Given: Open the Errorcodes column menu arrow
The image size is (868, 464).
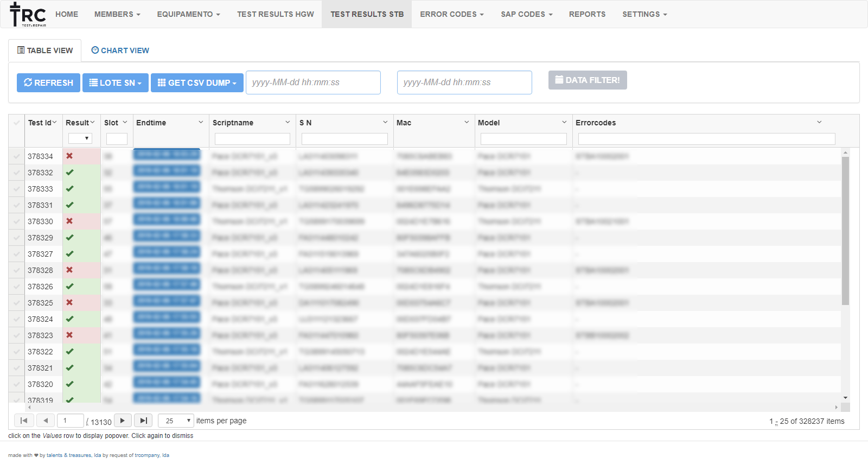Looking at the screenshot, I should (819, 123).
